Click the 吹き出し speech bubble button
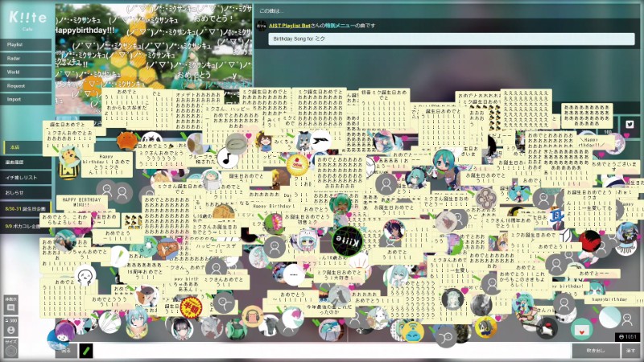 click(x=596, y=351)
